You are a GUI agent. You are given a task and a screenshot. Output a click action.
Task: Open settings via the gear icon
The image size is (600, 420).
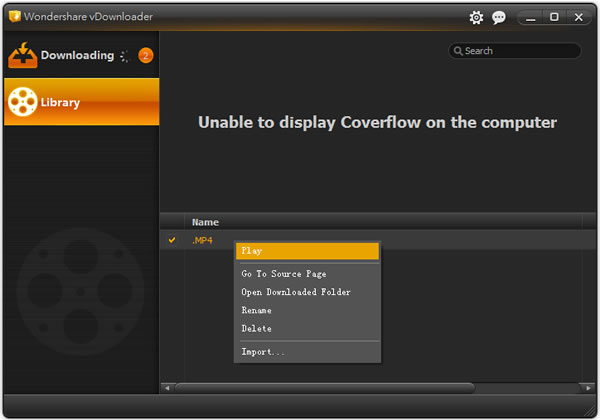coord(476,17)
